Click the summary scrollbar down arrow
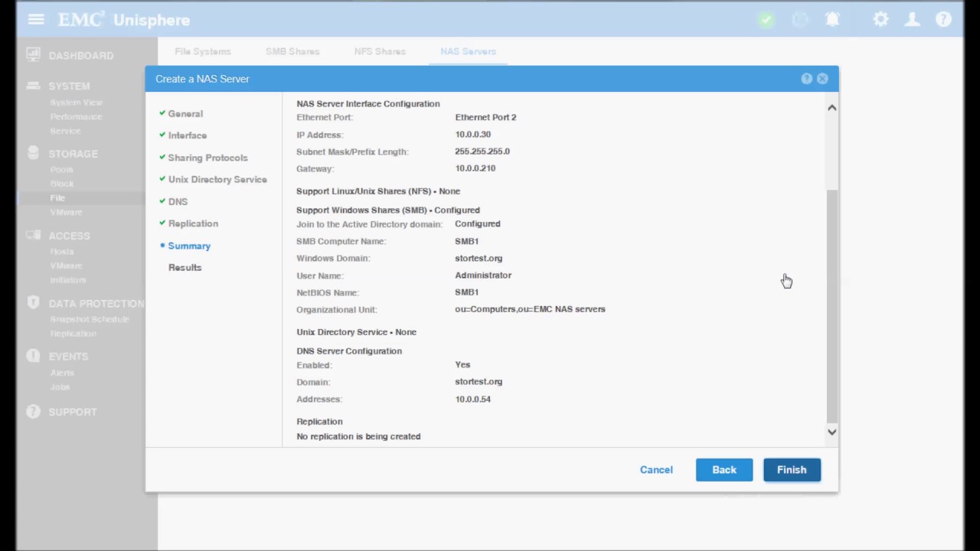The width and height of the screenshot is (980, 551). pyautogui.click(x=831, y=432)
